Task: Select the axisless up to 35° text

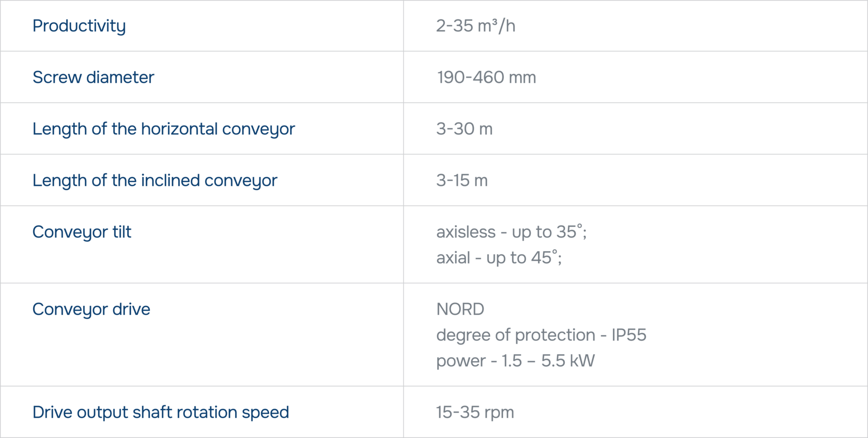Action: [512, 232]
